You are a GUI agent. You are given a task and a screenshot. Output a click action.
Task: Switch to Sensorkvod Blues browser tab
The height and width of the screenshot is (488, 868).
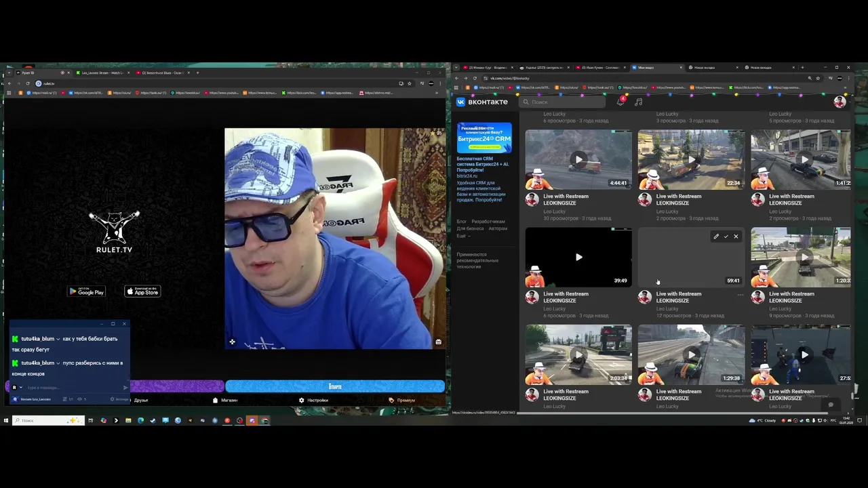tap(161, 73)
